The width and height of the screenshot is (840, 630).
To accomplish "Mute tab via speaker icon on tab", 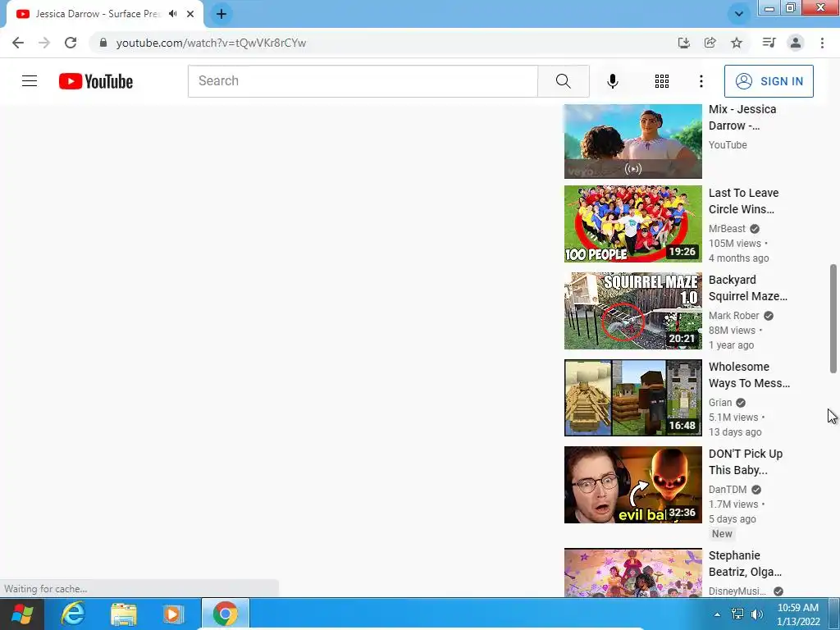I will tap(172, 14).
